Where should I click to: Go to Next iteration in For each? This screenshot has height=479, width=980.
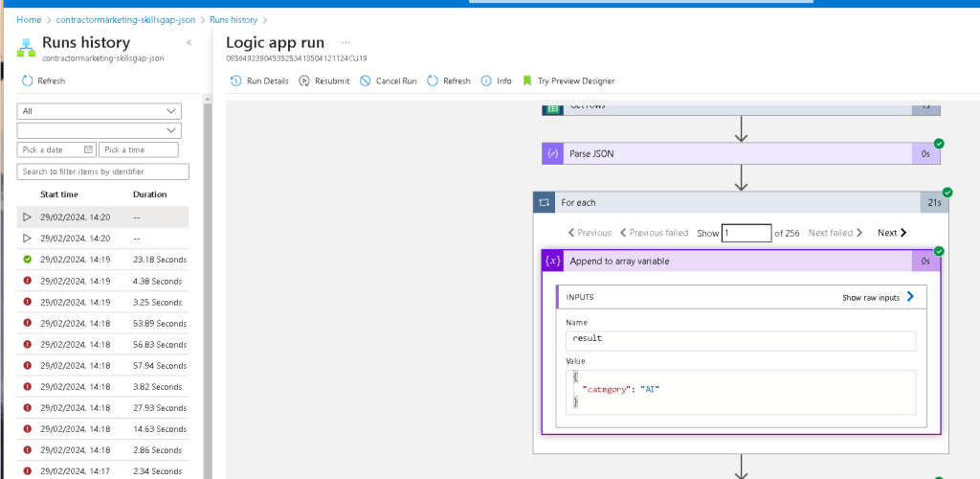click(892, 233)
